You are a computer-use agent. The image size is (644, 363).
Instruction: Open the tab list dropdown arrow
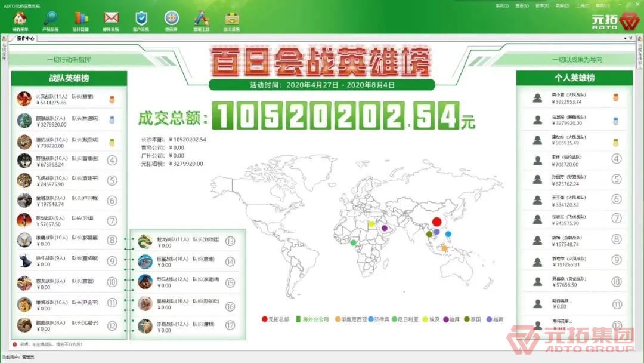[x=625, y=38]
